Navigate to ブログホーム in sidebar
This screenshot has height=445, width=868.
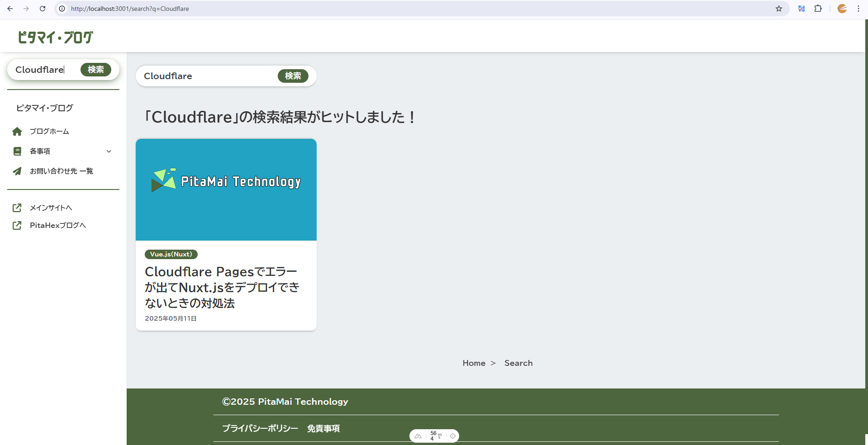coord(49,132)
